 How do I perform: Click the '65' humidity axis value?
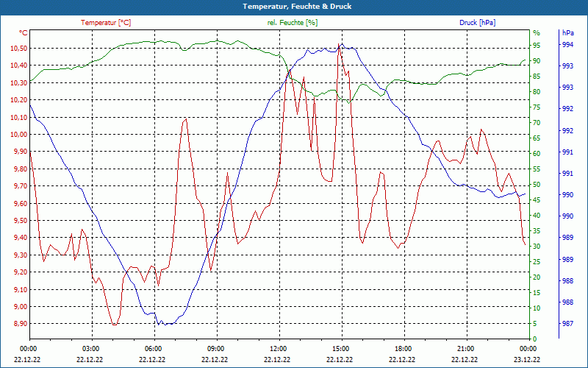pos(537,138)
